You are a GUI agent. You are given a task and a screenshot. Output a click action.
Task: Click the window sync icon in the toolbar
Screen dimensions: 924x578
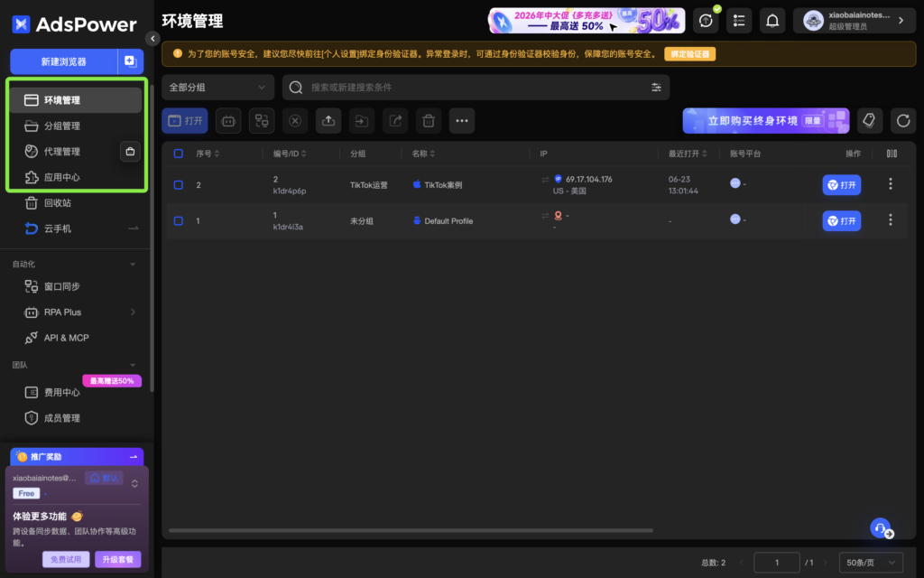point(262,121)
